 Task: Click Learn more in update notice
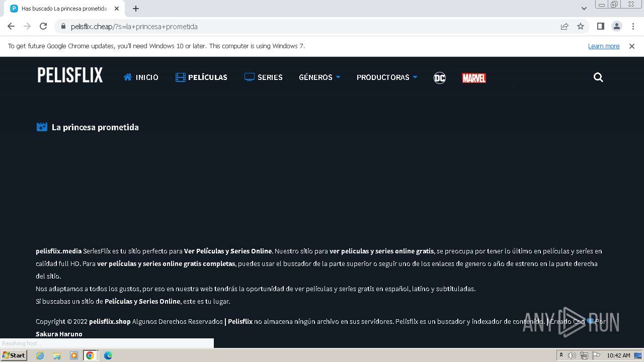click(604, 46)
